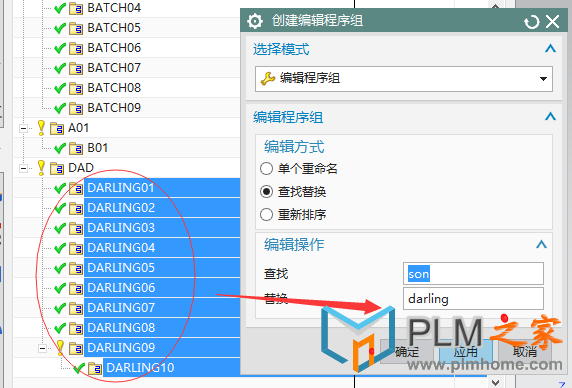The height and width of the screenshot is (388, 572).
Task: Collapse the 选择模式 section
Action: tap(550, 48)
